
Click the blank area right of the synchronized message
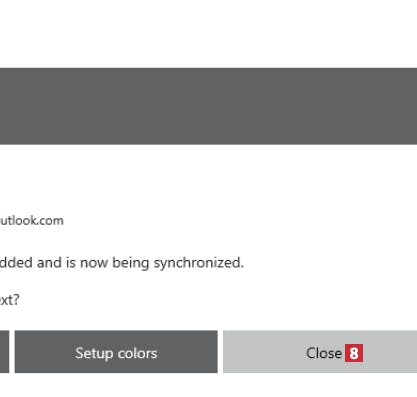click(x=330, y=263)
